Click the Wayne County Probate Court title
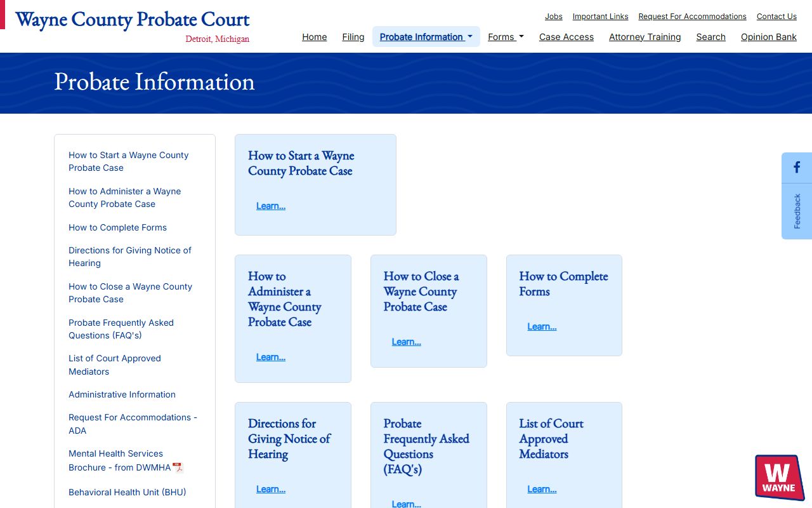 (x=132, y=19)
